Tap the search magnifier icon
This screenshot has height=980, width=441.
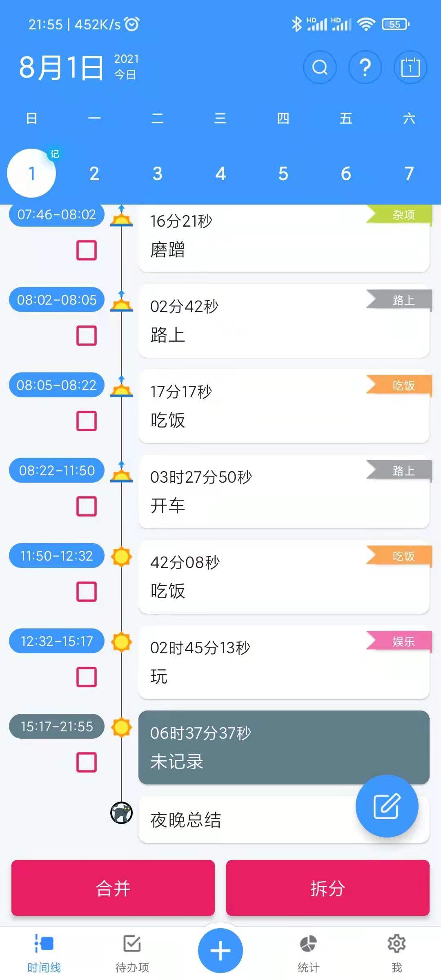pos(320,67)
